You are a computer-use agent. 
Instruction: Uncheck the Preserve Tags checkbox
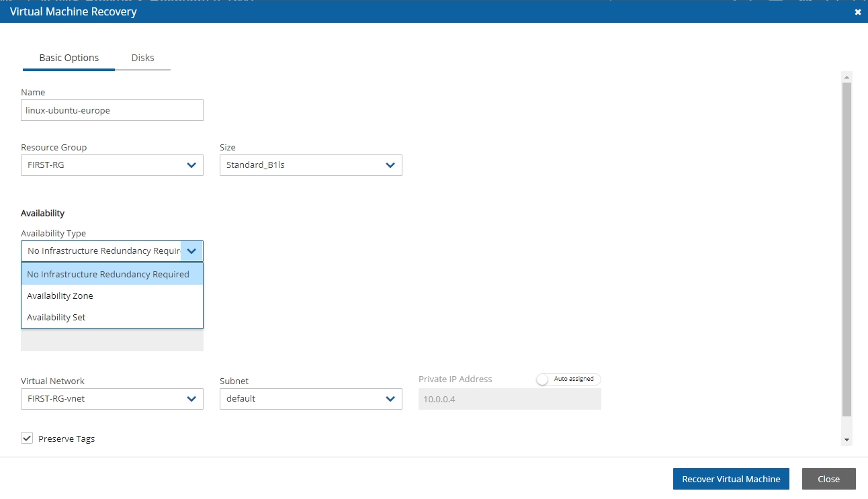[x=27, y=439]
